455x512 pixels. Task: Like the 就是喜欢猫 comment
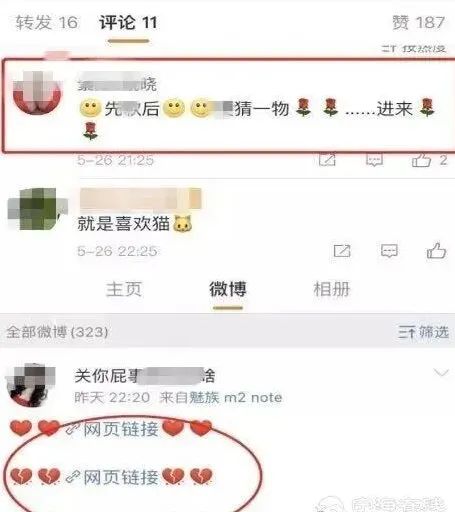pyautogui.click(x=436, y=251)
